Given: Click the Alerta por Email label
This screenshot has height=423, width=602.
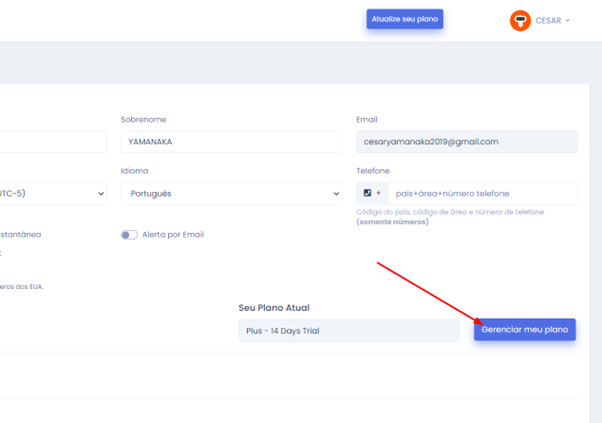Looking at the screenshot, I should [x=172, y=235].
